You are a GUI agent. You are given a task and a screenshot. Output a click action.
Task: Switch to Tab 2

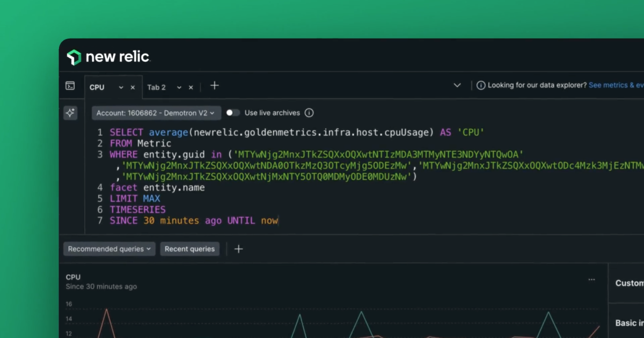click(x=156, y=86)
